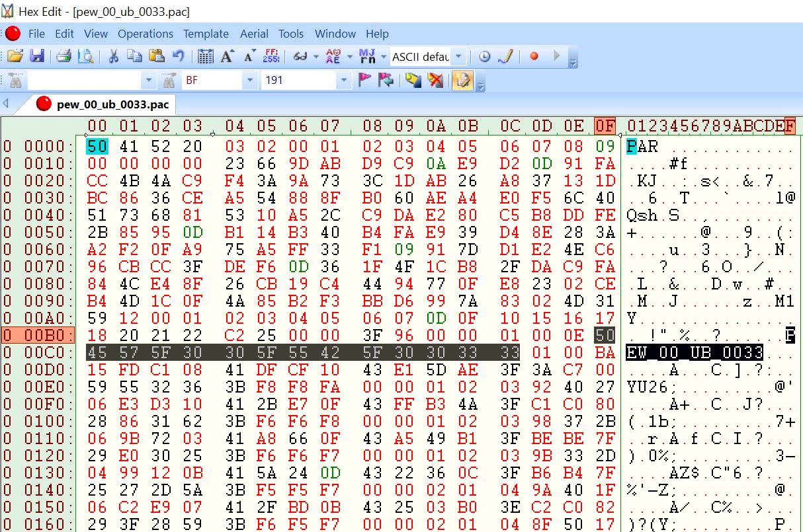The image size is (803, 532).
Task: Click the hex byte 50 at address 0000
Action: [x=97, y=146]
